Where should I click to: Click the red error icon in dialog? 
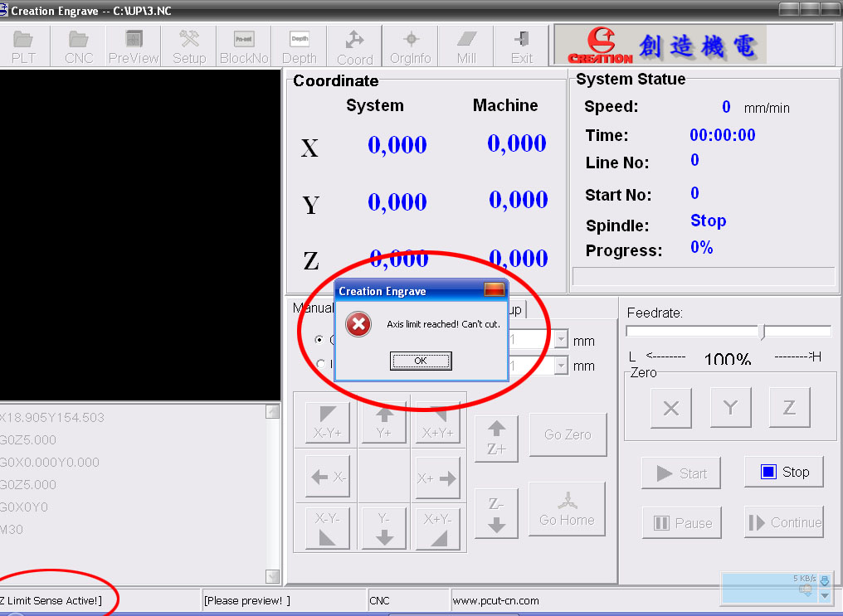click(358, 324)
